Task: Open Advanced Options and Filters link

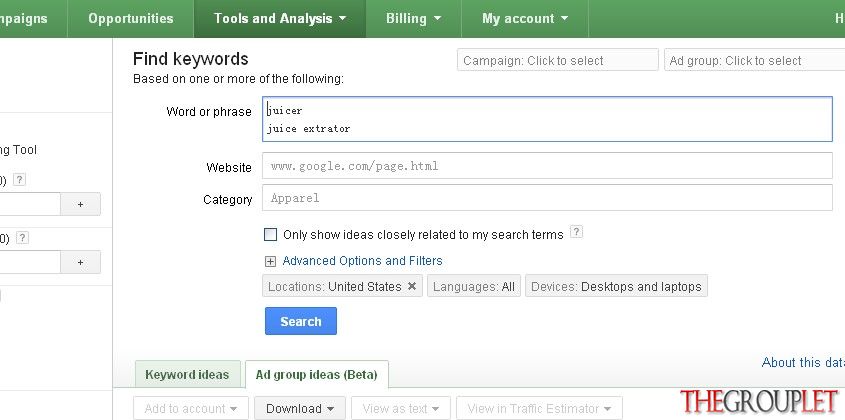Action: [362, 261]
